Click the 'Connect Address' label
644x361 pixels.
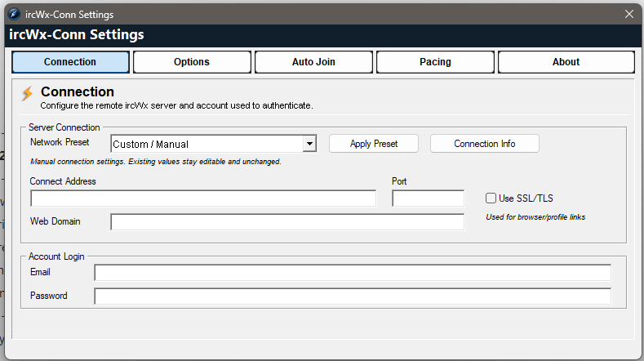click(63, 181)
